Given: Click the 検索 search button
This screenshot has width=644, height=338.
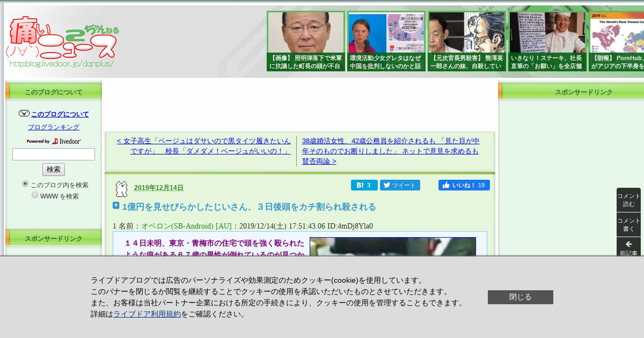Looking at the screenshot, I should coord(54,170).
